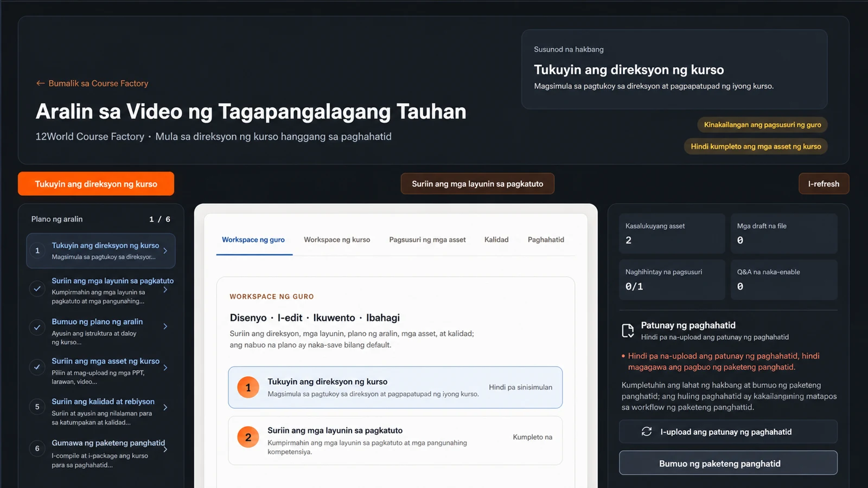Click the refresh arrows icon in I-upload button
Viewport: 868px width, 488px height.
click(x=647, y=432)
